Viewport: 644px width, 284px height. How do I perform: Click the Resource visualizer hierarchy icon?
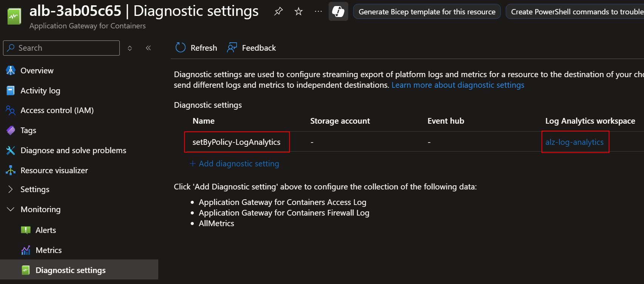click(11, 171)
